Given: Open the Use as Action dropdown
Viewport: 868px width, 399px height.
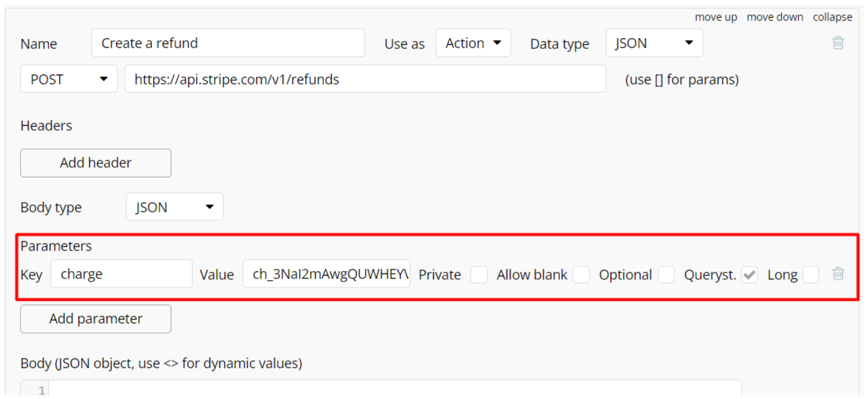Looking at the screenshot, I should [x=473, y=43].
